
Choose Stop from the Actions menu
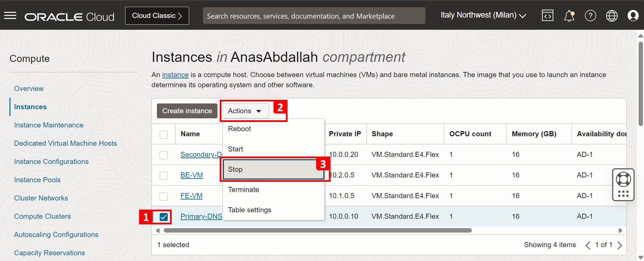[x=273, y=169]
